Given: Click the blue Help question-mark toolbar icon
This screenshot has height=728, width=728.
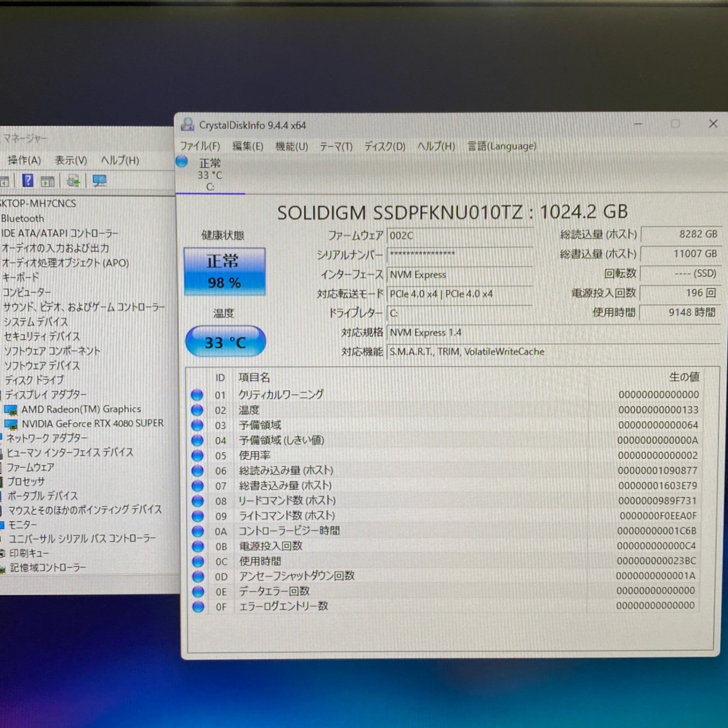Looking at the screenshot, I should [28, 181].
